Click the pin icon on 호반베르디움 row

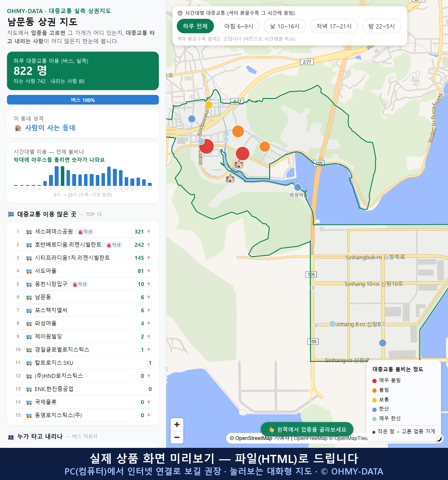pos(149,245)
